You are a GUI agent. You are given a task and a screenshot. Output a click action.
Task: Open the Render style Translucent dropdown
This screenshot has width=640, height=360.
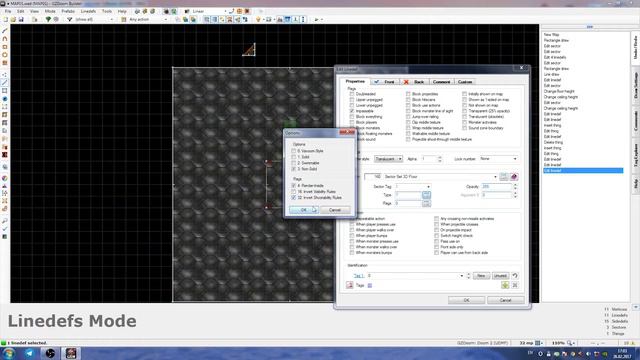click(389, 159)
